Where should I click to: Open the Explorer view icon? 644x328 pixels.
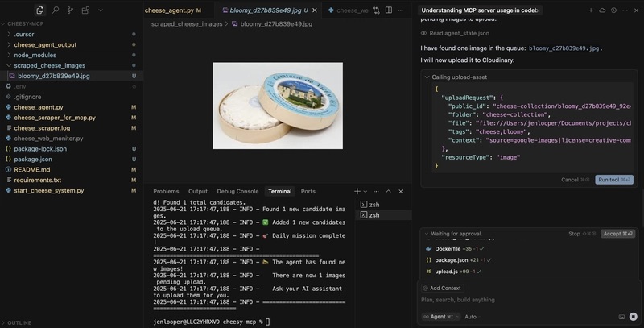[x=40, y=10]
